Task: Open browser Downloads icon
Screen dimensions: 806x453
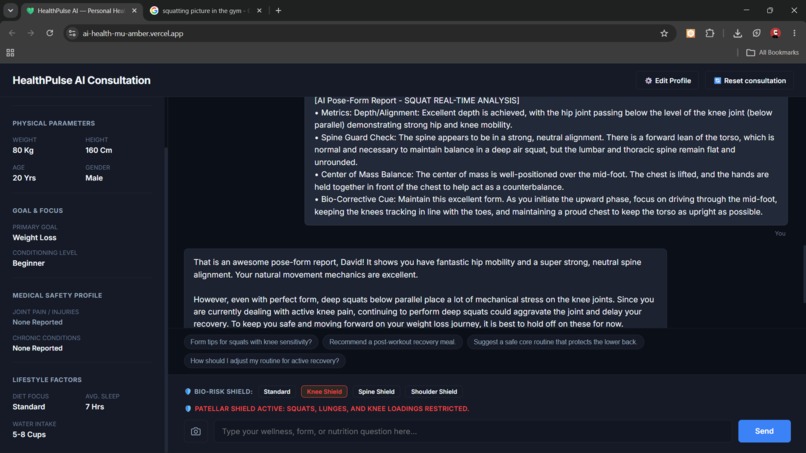Action: (x=737, y=33)
